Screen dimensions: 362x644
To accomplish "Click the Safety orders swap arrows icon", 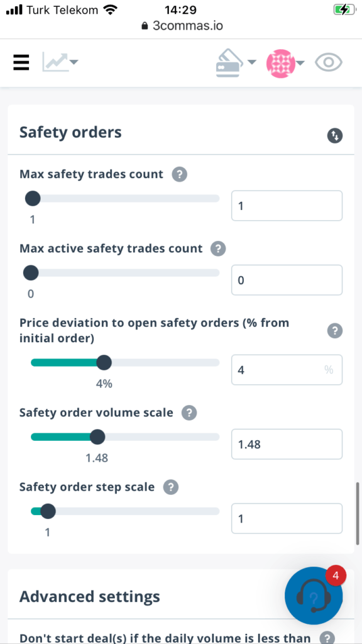I will click(x=335, y=136).
